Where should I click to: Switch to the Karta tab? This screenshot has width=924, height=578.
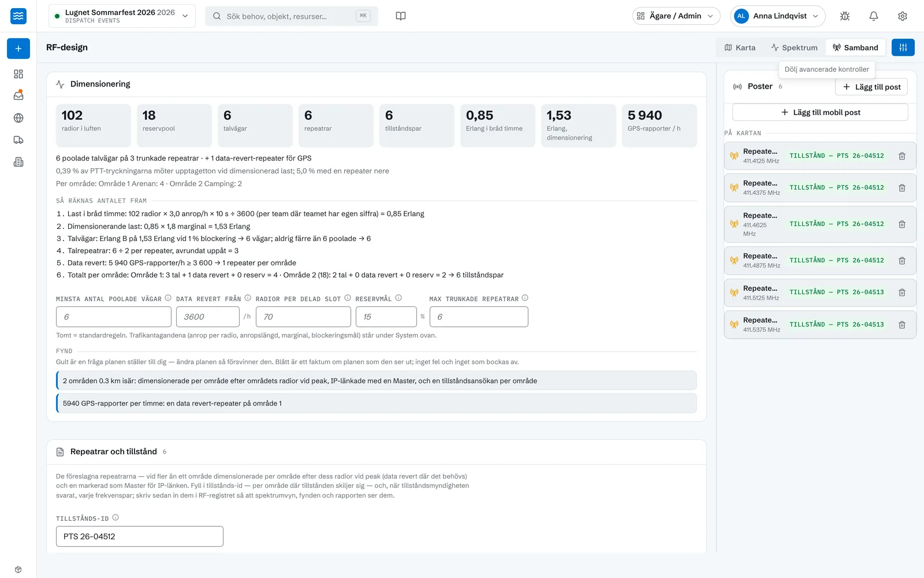[740, 47]
